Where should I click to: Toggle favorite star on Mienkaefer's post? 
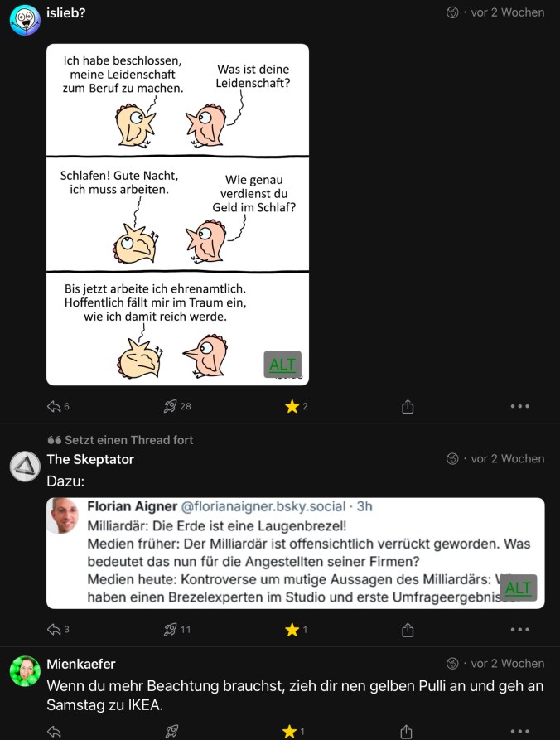[x=289, y=731]
